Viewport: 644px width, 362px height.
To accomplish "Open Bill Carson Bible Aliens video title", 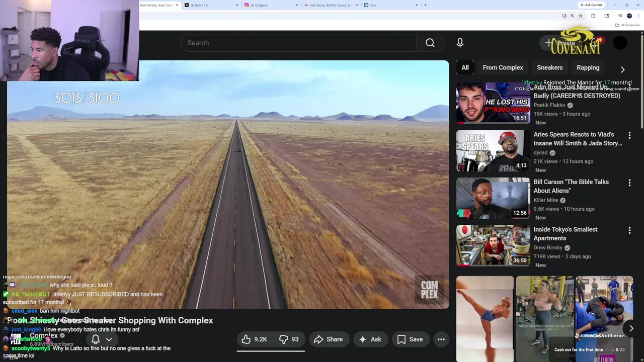I will coord(571,186).
